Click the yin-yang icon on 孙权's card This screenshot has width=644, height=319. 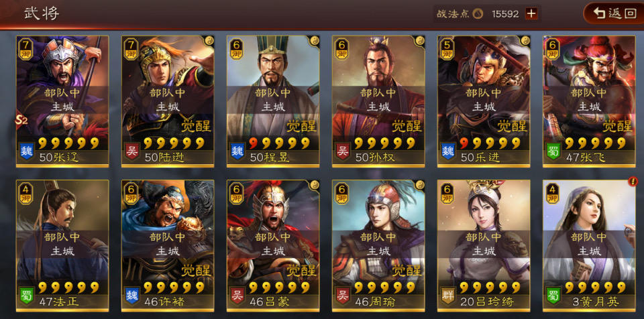420,40
